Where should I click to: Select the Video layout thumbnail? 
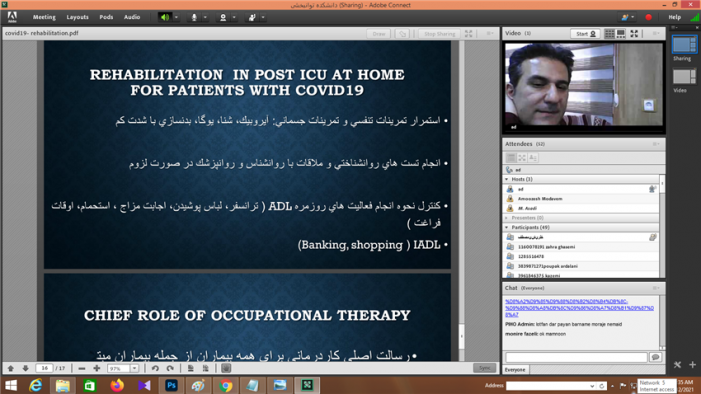point(684,76)
